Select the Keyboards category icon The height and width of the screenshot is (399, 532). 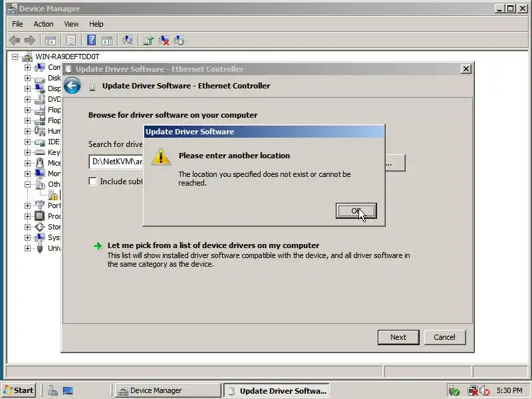(40, 152)
